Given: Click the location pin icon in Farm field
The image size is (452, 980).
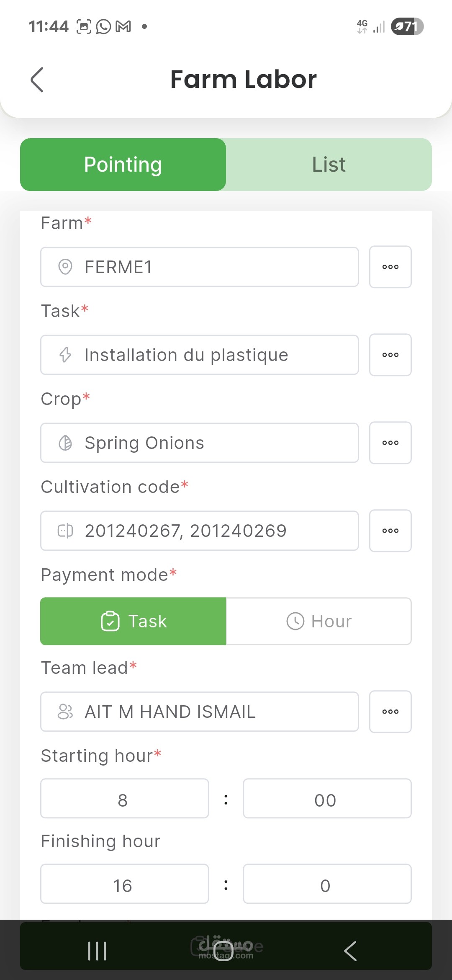Looking at the screenshot, I should tap(65, 267).
